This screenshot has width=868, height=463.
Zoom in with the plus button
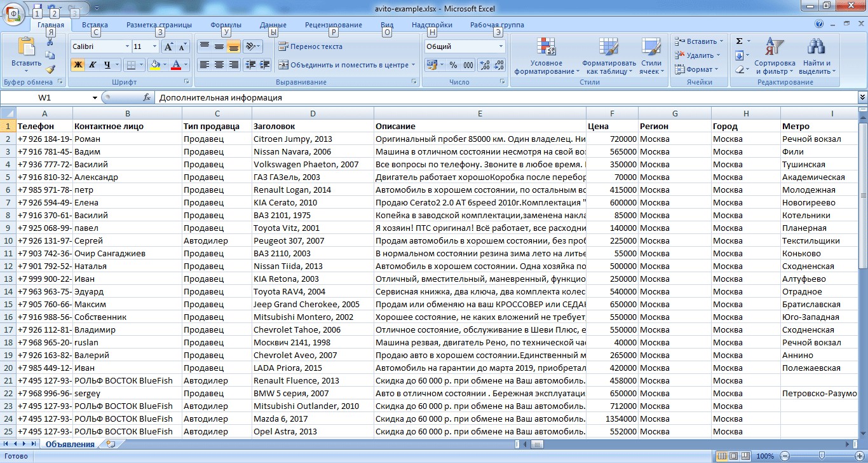tap(859, 456)
